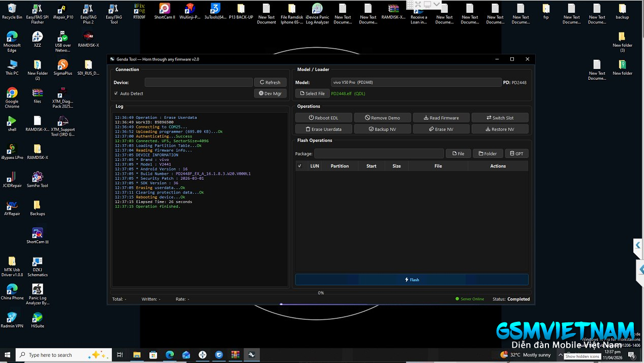Click the Package path field
644x363 pixels.
pyautogui.click(x=379, y=154)
